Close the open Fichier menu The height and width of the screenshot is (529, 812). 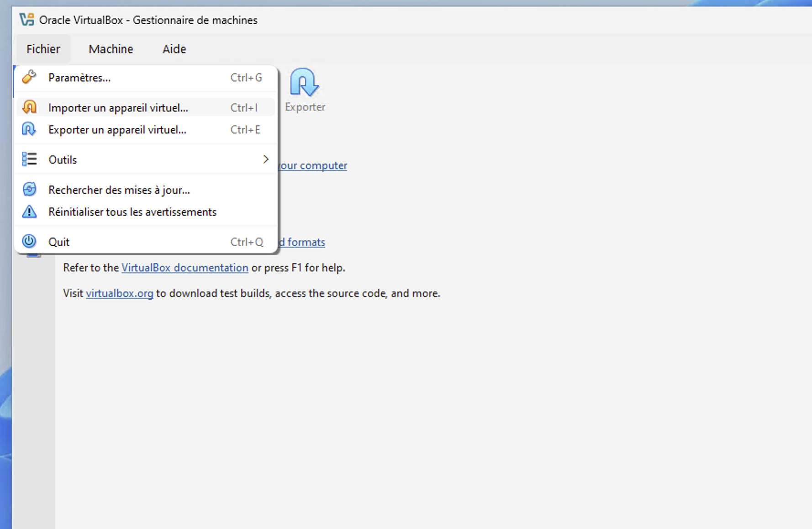click(43, 49)
